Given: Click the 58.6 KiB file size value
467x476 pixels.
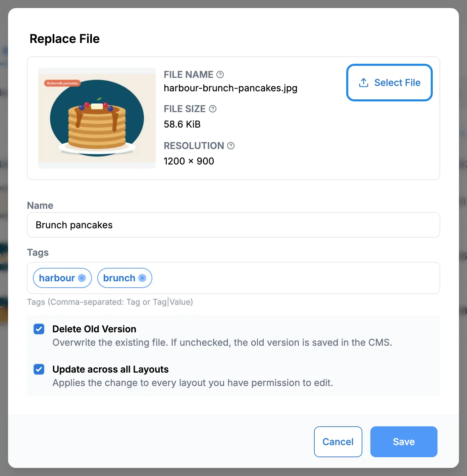Looking at the screenshot, I should coord(182,124).
